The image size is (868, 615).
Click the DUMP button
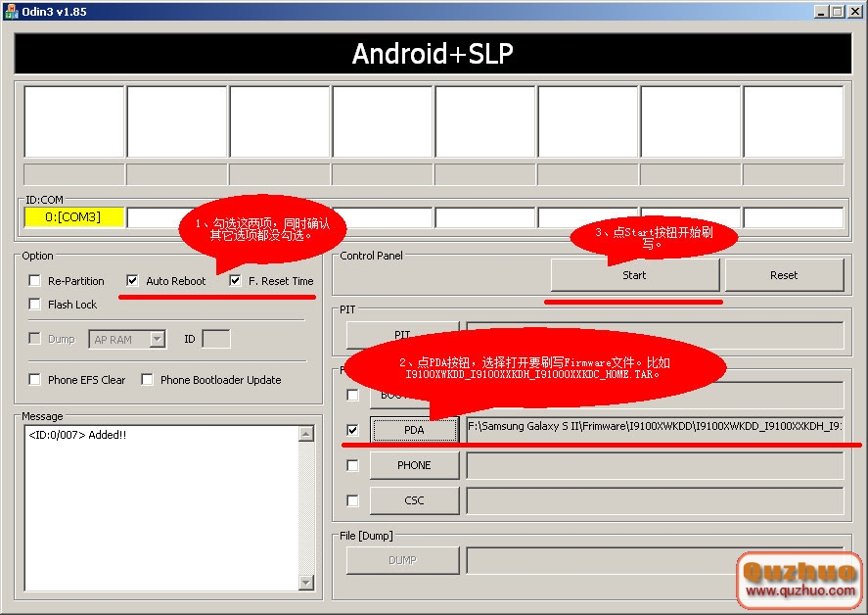click(x=402, y=560)
